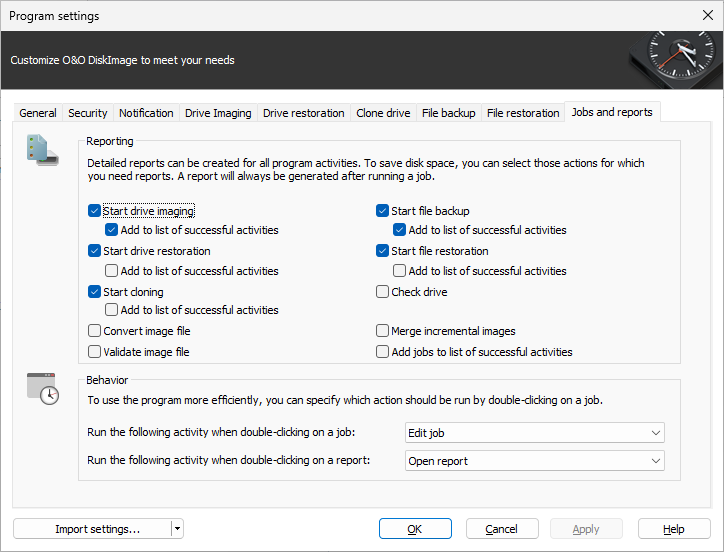Click 'Run the following activity when double-clicking on a report' label
Screen dimensions: 724x552
tap(229, 460)
